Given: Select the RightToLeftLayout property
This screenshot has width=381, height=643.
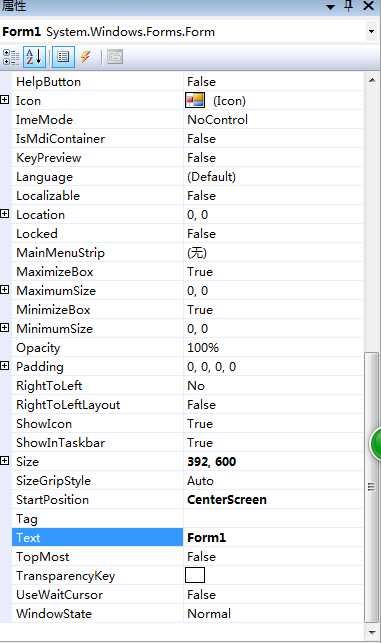Looking at the screenshot, I should (68, 405).
